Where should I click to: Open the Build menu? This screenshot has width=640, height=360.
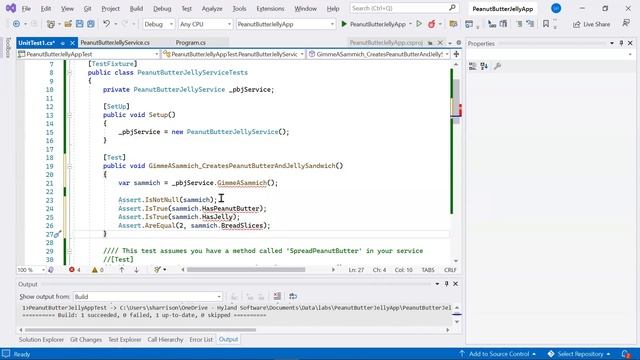[136, 8]
